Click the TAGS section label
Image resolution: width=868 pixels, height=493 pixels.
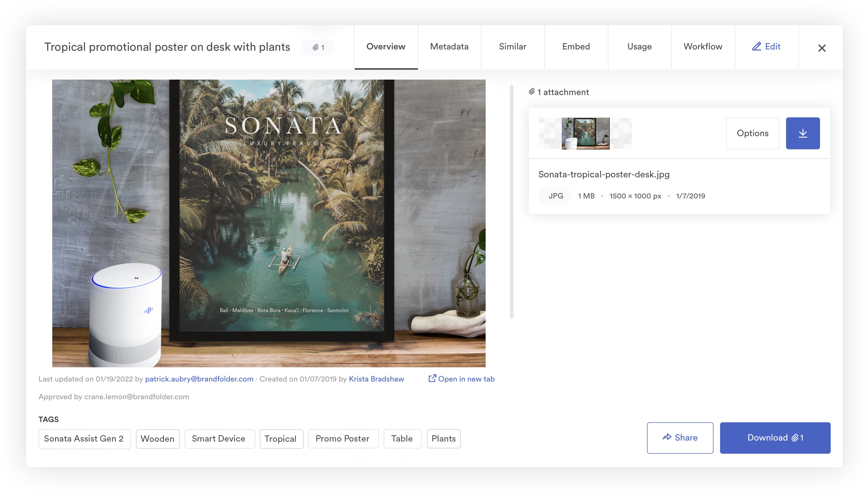48,419
